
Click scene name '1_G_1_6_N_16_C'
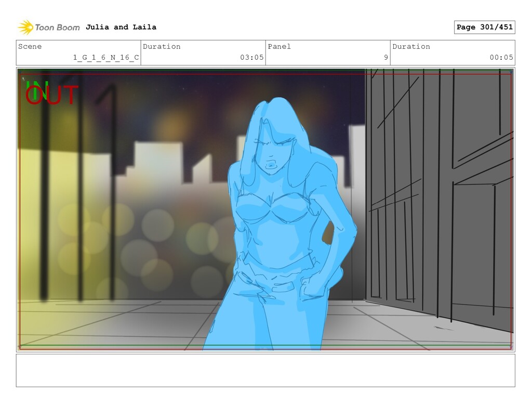click(106, 57)
